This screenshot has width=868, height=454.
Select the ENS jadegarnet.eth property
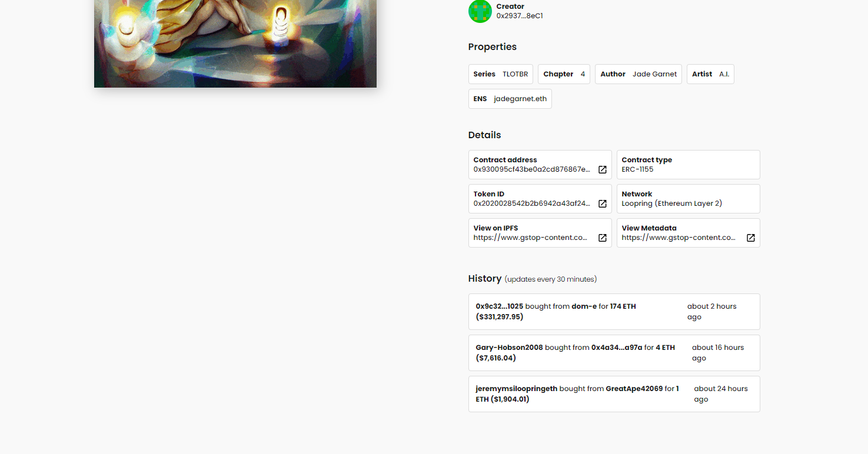510,99
